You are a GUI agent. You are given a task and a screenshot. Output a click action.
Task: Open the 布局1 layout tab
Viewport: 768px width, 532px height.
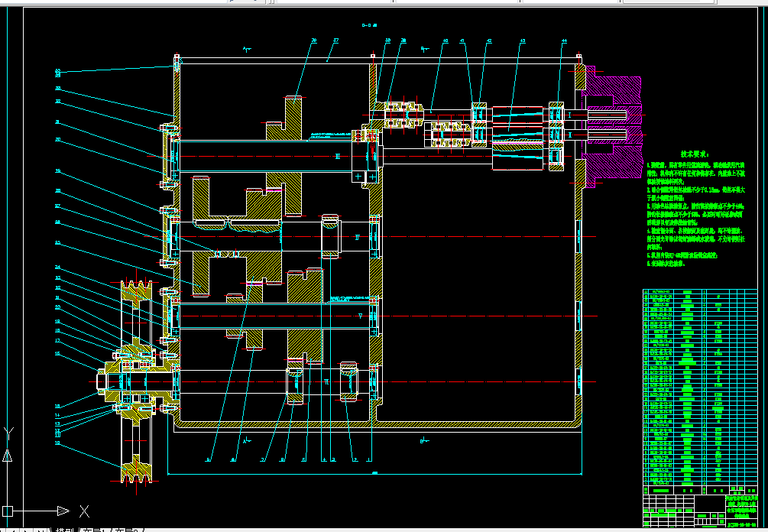coord(95,530)
